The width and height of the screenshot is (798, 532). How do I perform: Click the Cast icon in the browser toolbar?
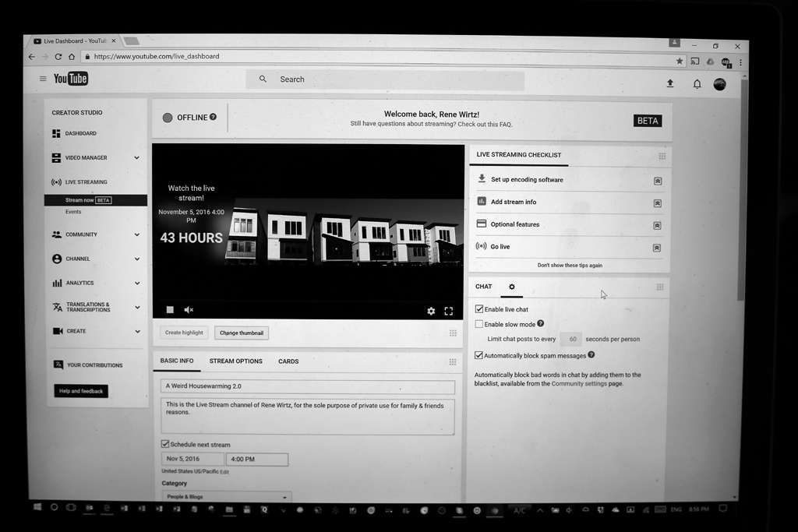[694, 62]
